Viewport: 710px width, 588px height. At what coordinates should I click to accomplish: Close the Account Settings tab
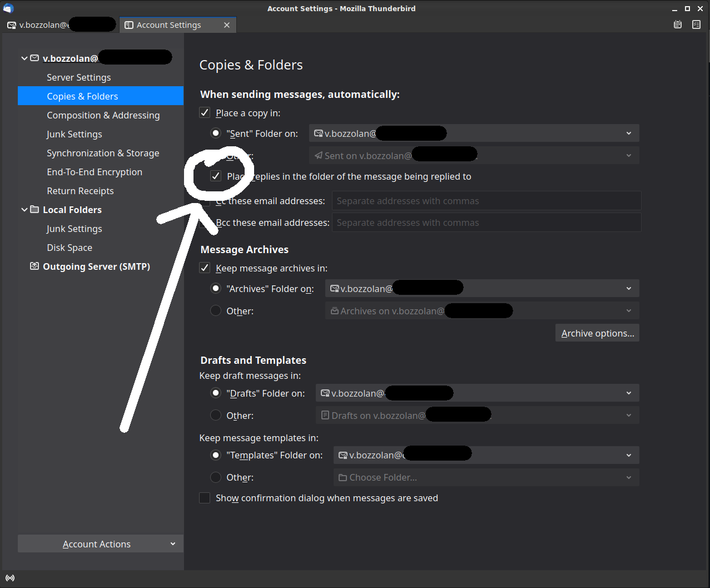227,25
